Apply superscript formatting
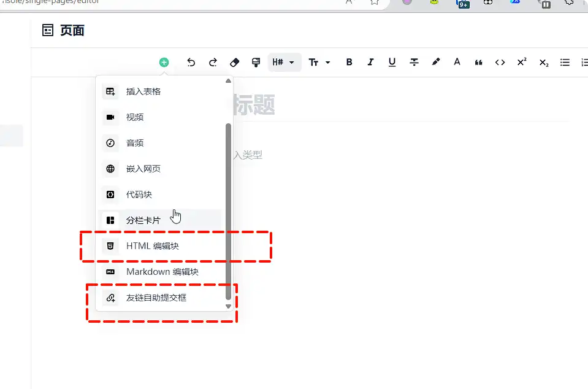 click(522, 62)
